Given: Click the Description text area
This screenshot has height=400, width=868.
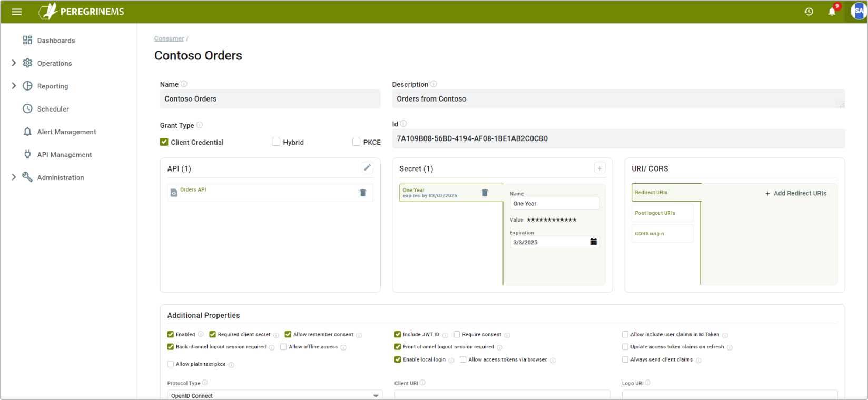Looking at the screenshot, I should 618,99.
